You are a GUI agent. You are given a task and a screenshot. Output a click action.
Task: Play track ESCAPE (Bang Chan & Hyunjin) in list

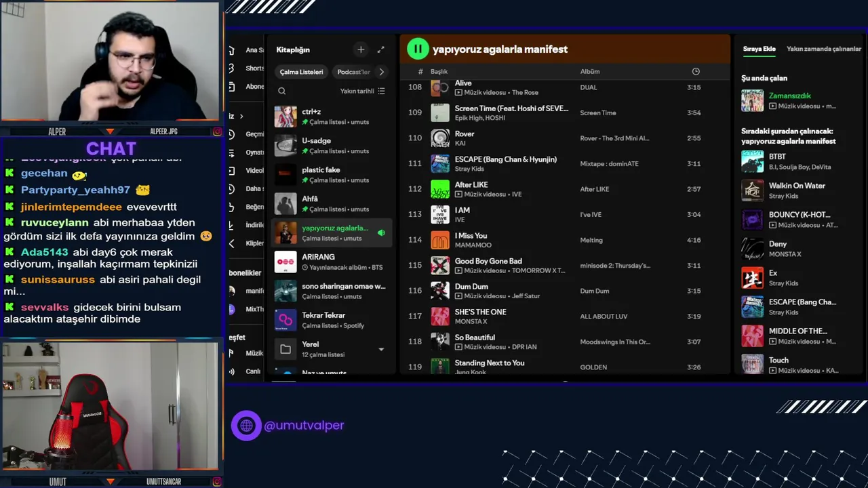point(506,159)
